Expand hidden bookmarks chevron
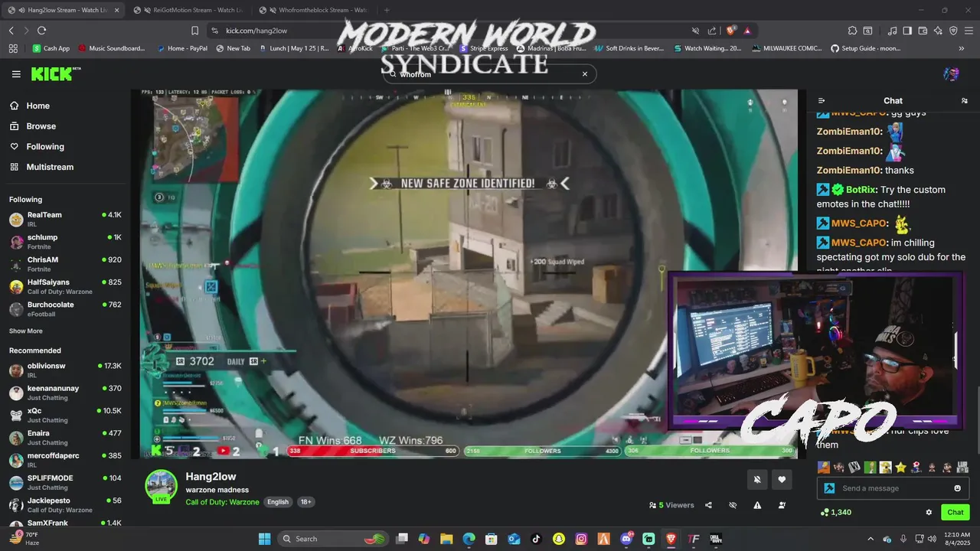Viewport: 980px width, 551px height. tap(962, 48)
